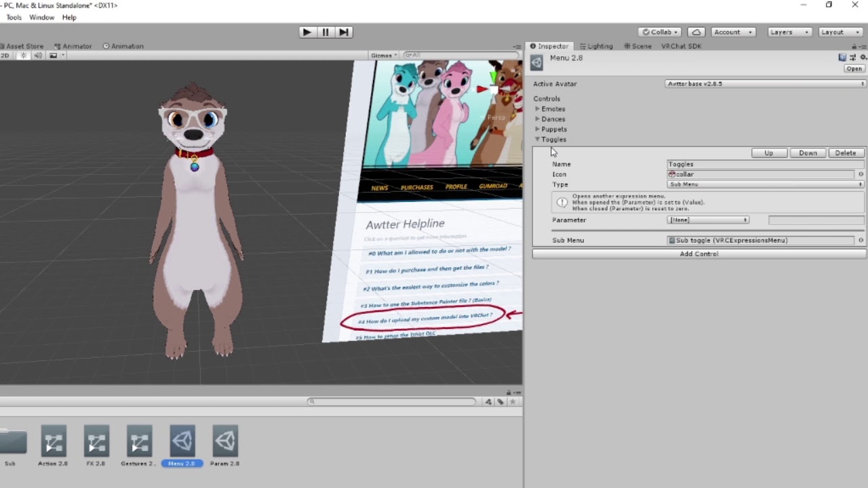Image resolution: width=868 pixels, height=488 pixels.
Task: Click the collar Icon object field
Action: (761, 174)
